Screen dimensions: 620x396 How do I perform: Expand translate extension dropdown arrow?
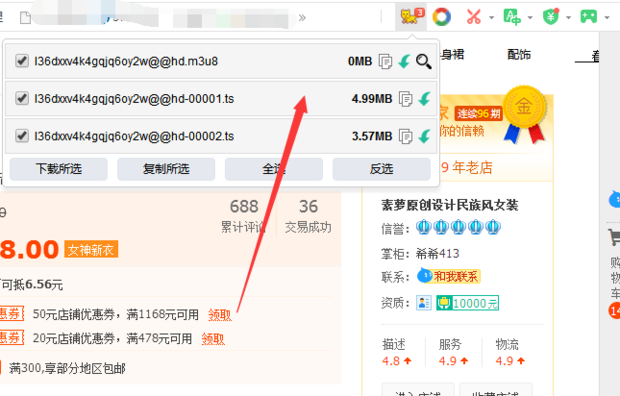tap(530, 17)
